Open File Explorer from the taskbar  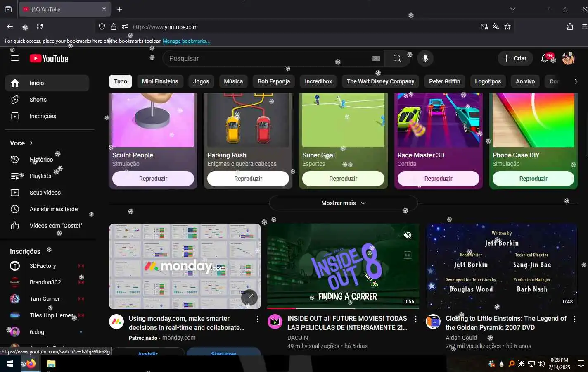point(51,364)
